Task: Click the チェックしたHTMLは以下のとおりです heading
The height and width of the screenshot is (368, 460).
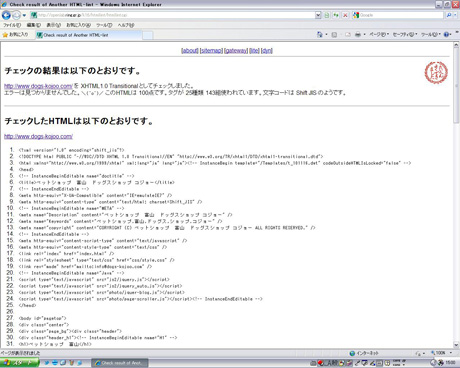Action: [79, 121]
